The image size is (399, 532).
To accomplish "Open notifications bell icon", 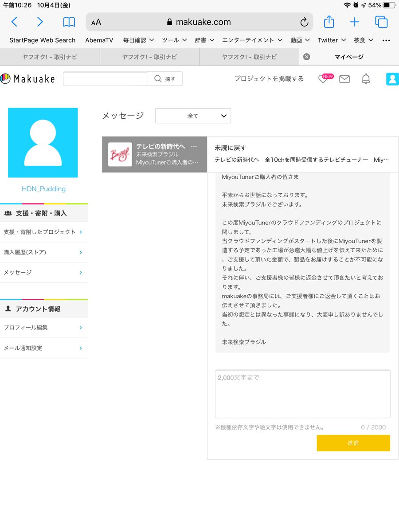I will (366, 79).
